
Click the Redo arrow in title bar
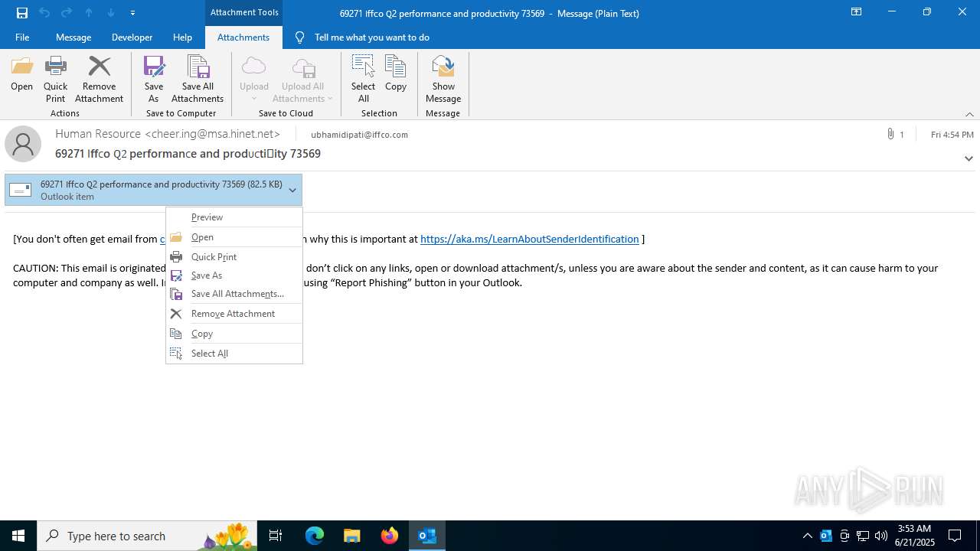point(67,13)
